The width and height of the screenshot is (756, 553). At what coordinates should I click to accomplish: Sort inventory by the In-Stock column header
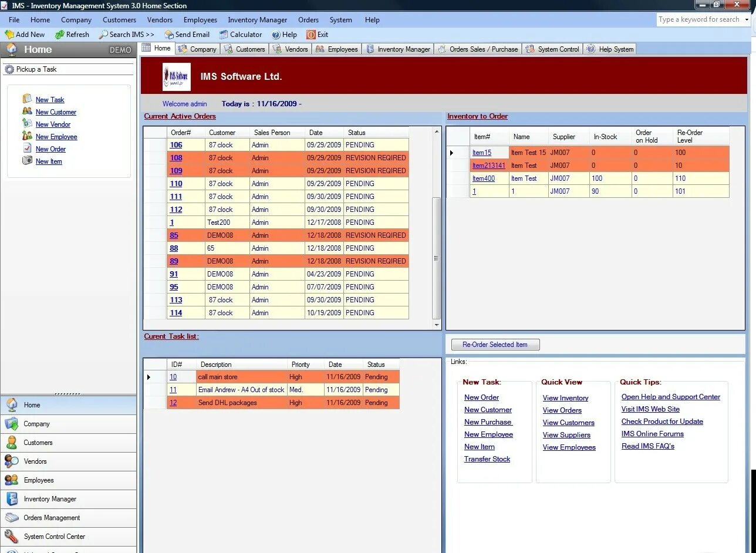coord(610,136)
